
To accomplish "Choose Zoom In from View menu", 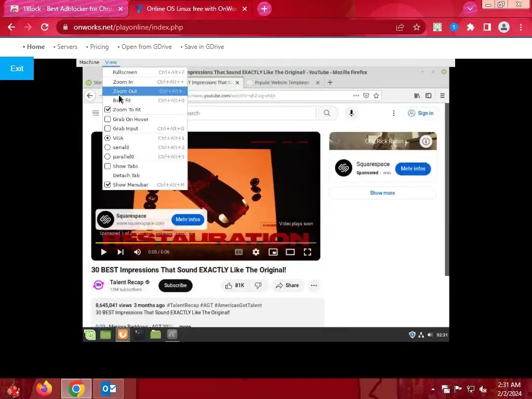I will tap(145, 82).
